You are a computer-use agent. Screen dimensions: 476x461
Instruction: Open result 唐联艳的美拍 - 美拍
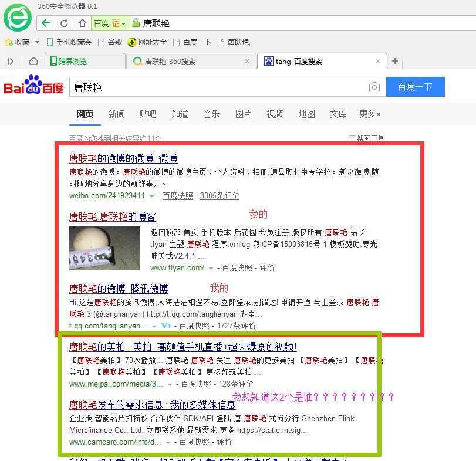183,347
